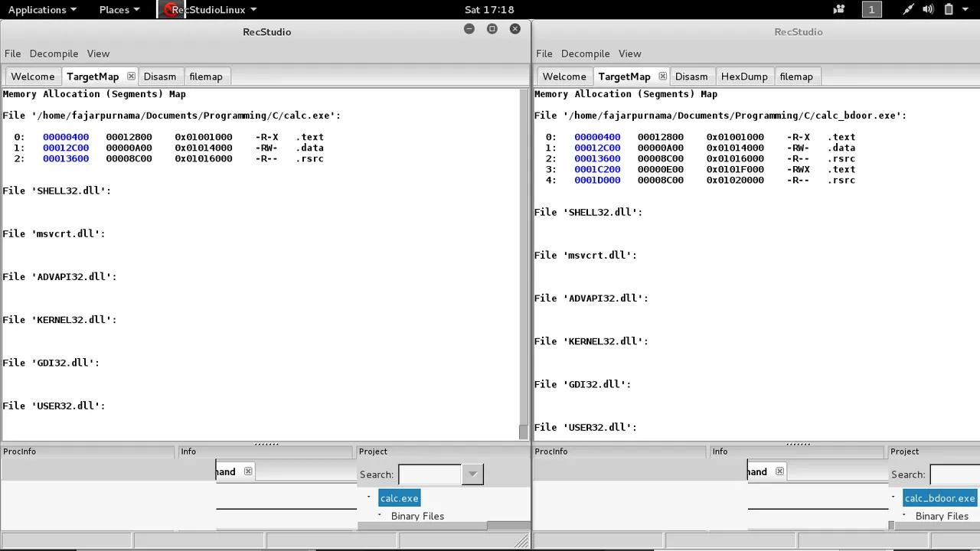Open View menu in right RecStudio window
The image size is (980, 551).
pyautogui.click(x=629, y=54)
